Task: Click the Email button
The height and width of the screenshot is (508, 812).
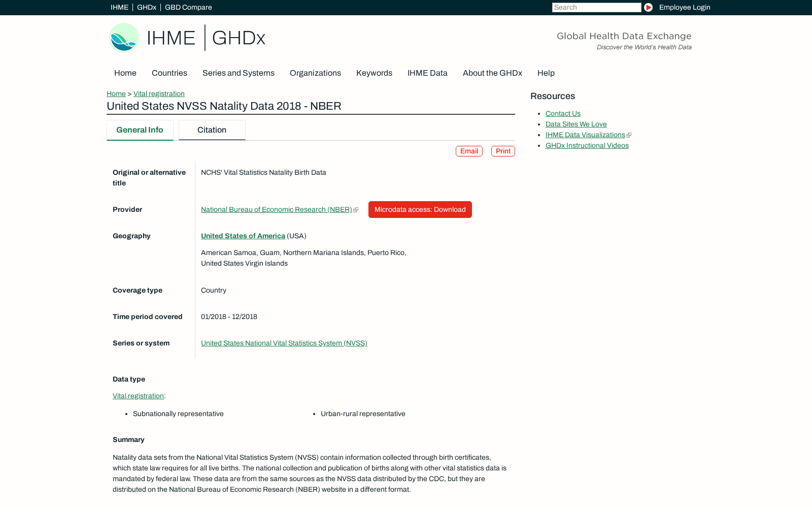Action: [469, 151]
